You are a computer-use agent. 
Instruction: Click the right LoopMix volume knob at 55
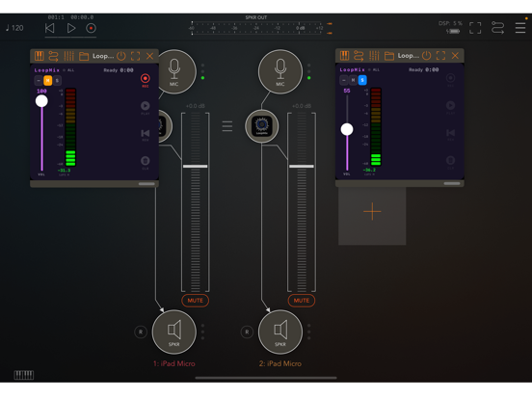tap(347, 129)
